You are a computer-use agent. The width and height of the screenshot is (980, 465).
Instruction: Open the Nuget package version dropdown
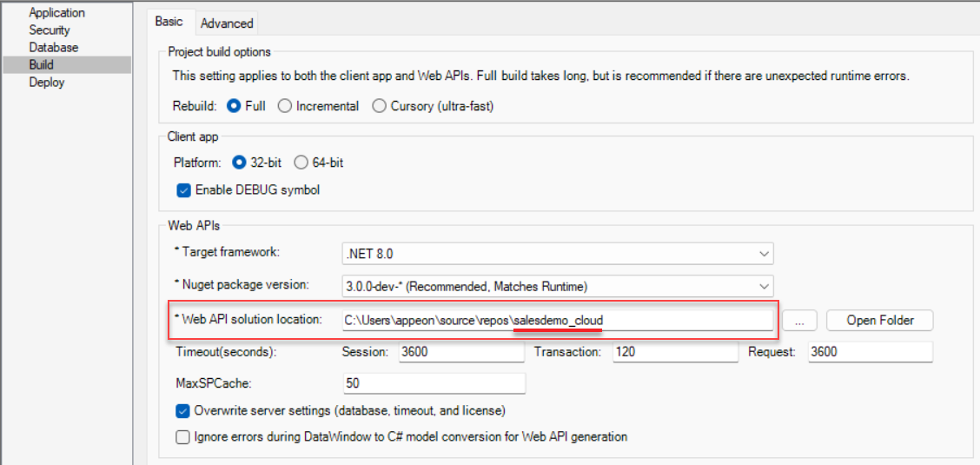(557, 286)
